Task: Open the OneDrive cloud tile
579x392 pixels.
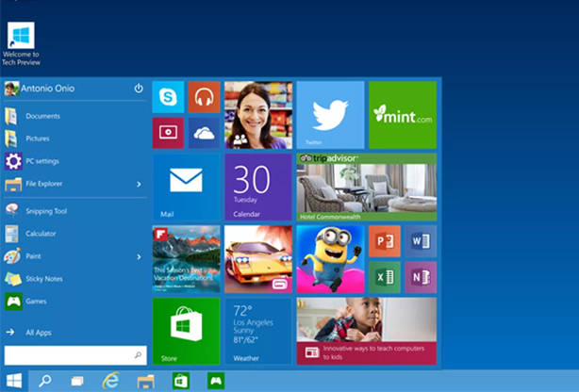Action: [205, 133]
